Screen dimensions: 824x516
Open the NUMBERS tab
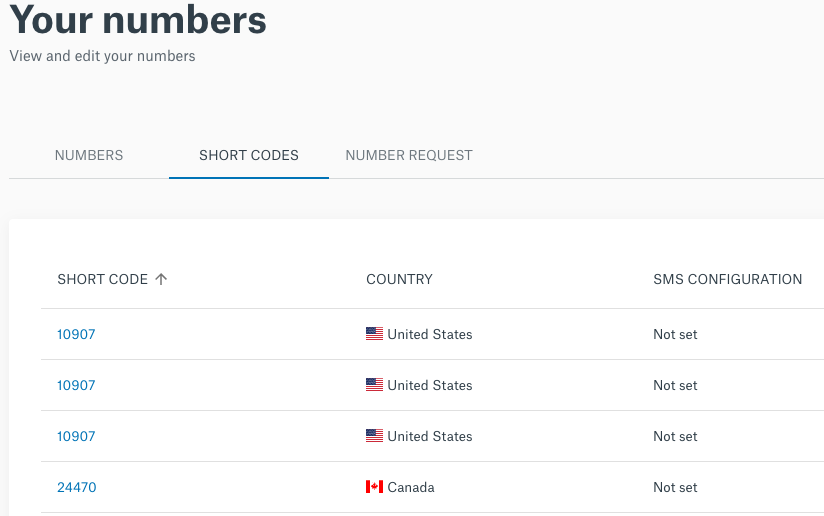[x=89, y=155]
